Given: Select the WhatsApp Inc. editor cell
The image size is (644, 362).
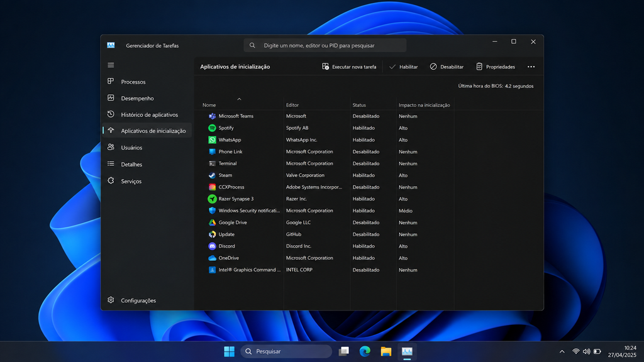Looking at the screenshot, I should point(301,140).
